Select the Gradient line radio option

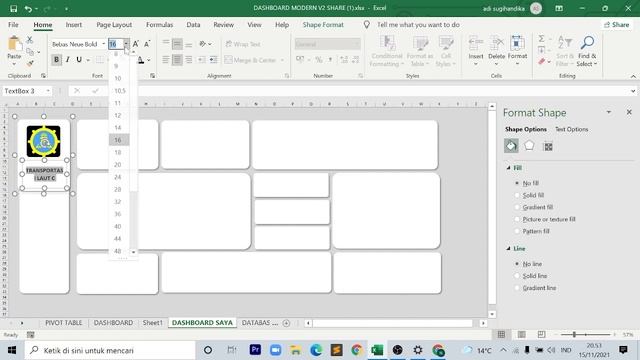pyautogui.click(x=517, y=288)
